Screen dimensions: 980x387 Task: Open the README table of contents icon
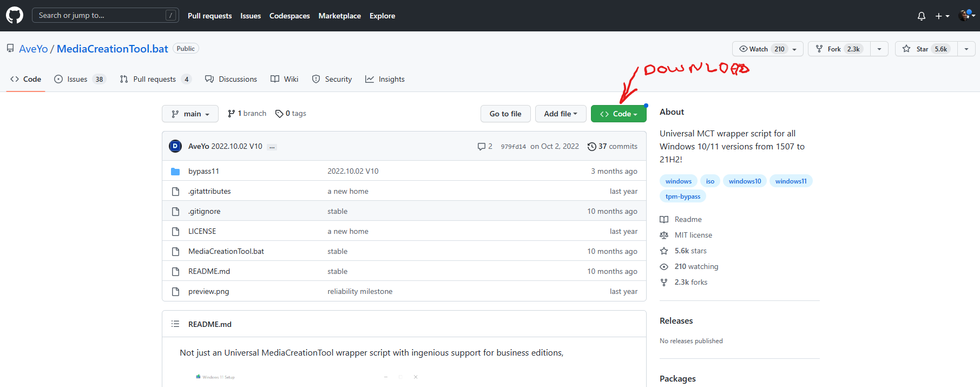point(175,324)
